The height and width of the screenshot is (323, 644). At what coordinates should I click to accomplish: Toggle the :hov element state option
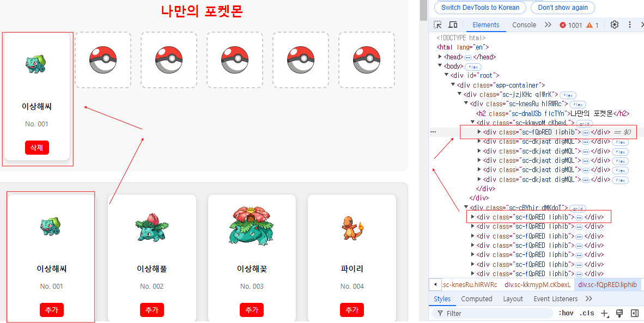566,313
